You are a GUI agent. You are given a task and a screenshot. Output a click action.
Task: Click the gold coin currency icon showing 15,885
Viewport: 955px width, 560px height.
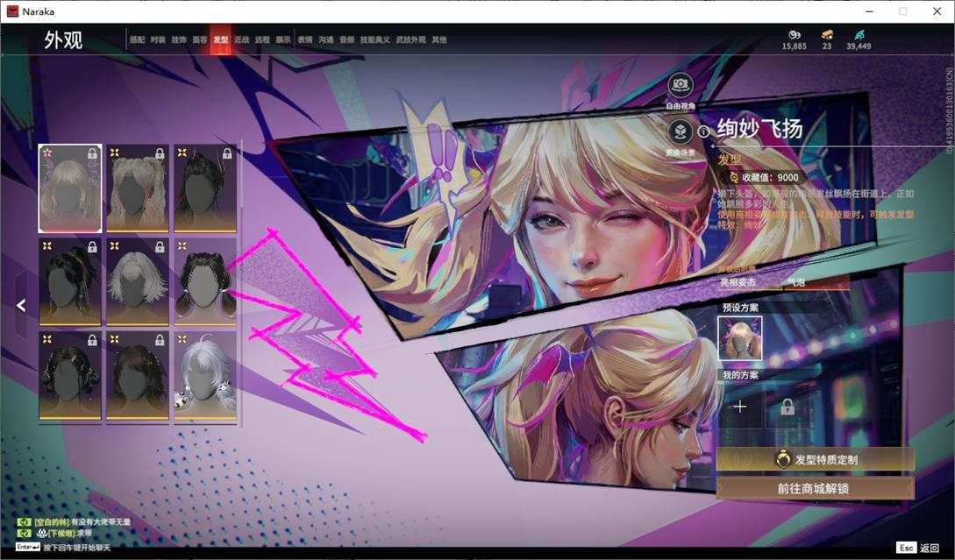pyautogui.click(x=795, y=35)
